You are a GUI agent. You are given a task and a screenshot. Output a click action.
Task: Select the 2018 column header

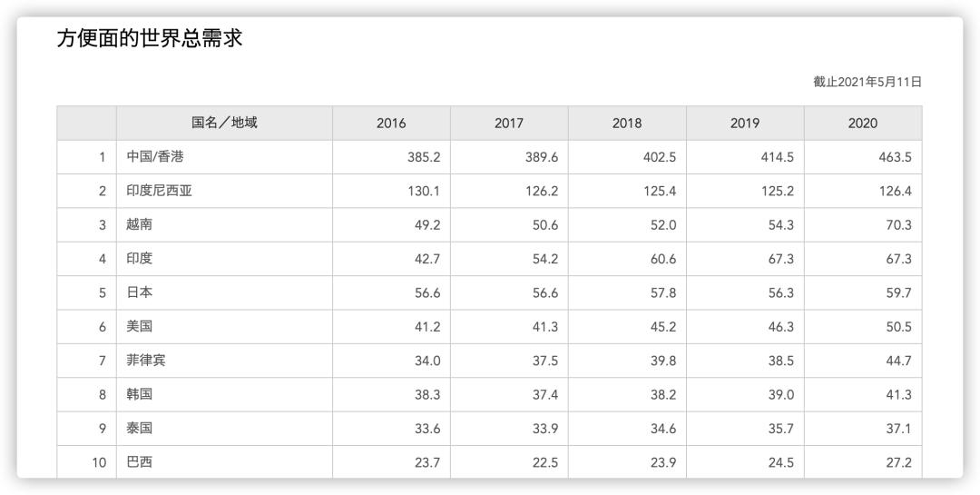(627, 124)
